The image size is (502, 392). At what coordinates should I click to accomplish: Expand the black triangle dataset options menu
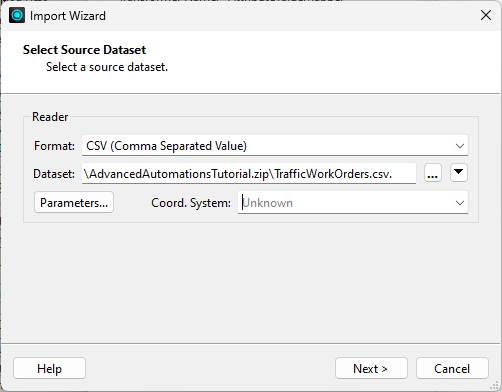tap(459, 173)
